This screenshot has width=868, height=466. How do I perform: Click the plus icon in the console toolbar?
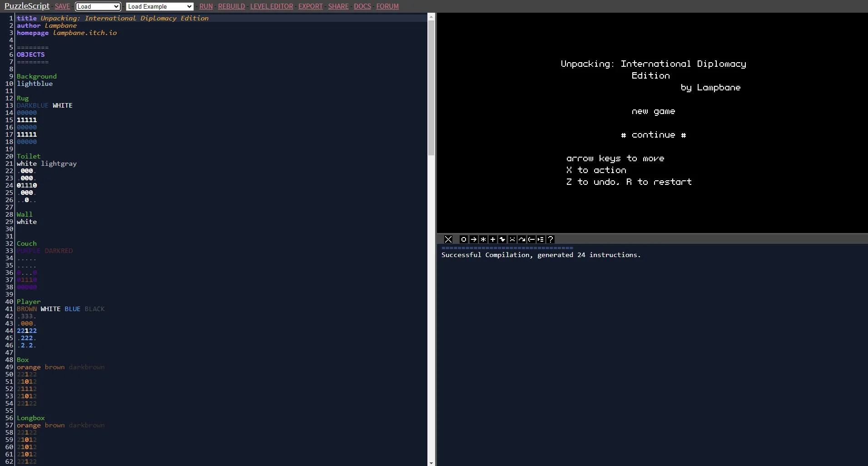(x=493, y=239)
